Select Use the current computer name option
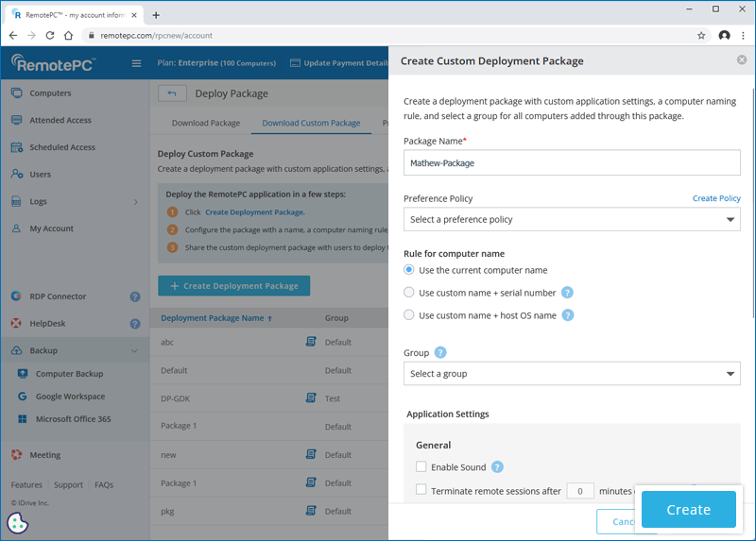756x541 pixels. [x=409, y=270]
